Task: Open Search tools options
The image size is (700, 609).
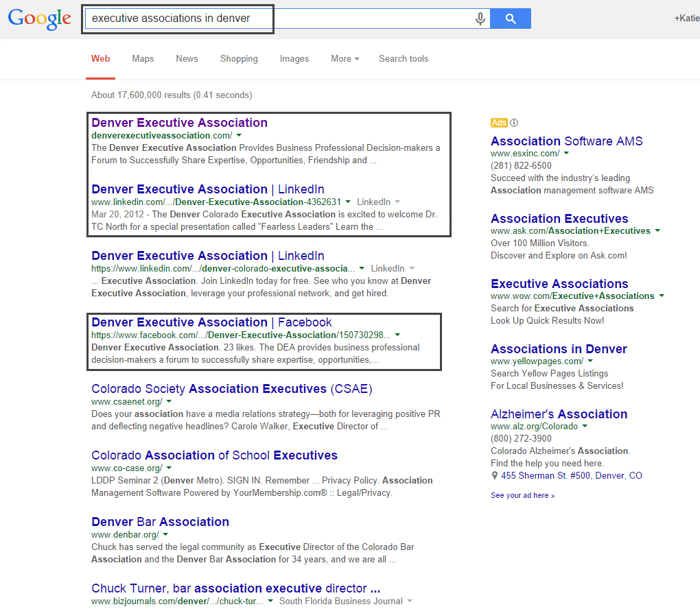Action: 404,59
